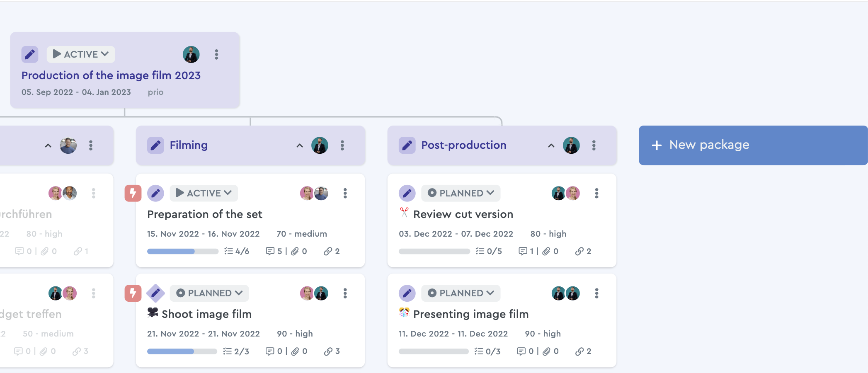Click progress bar on Shoot image film card
Screen dimensions: 868x373
182,351
